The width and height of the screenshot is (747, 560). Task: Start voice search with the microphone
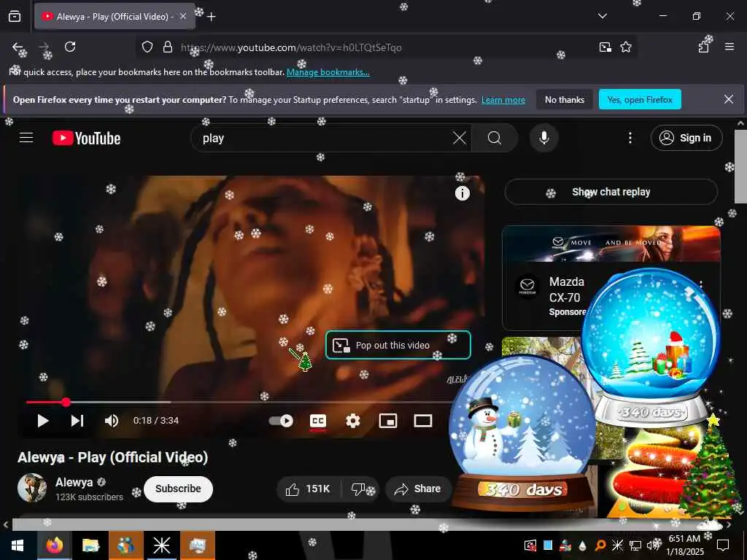tap(544, 138)
